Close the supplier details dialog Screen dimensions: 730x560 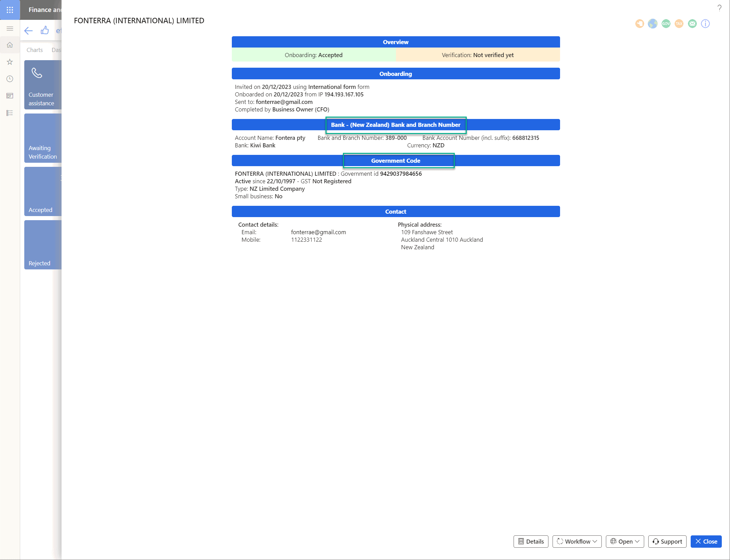pos(706,542)
